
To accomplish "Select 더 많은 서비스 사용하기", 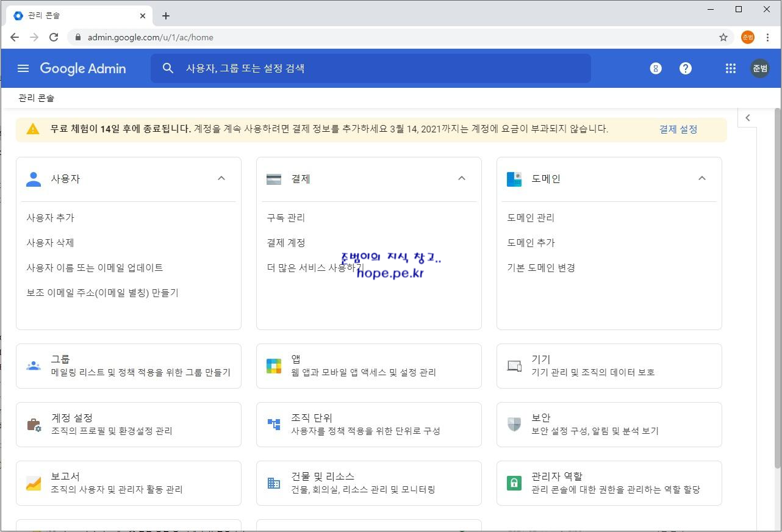I will tap(315, 268).
